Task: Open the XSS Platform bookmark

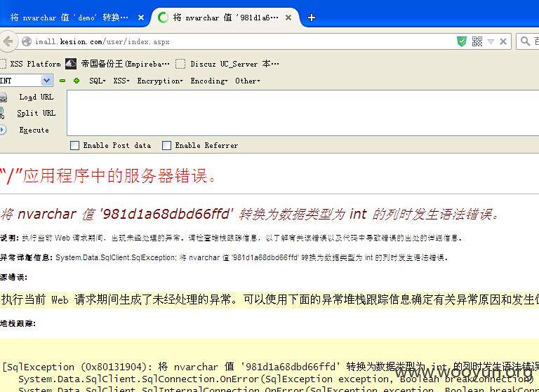Action: coord(31,64)
